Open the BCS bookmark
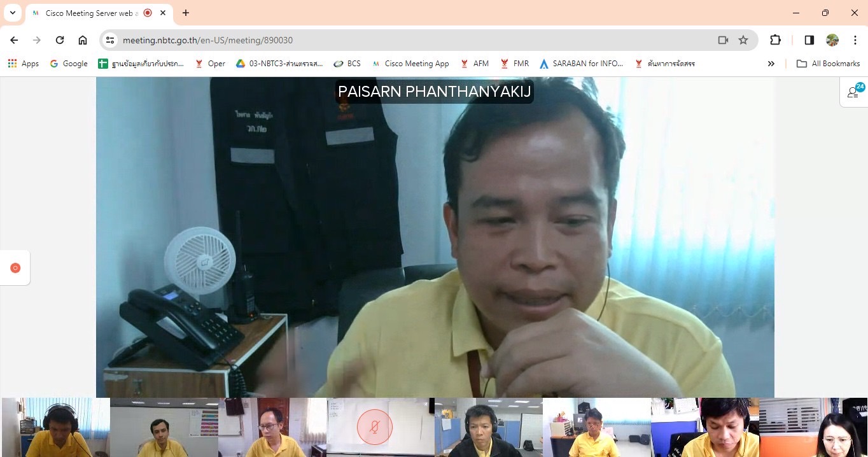Viewport: 868px width, 457px height. (347, 64)
